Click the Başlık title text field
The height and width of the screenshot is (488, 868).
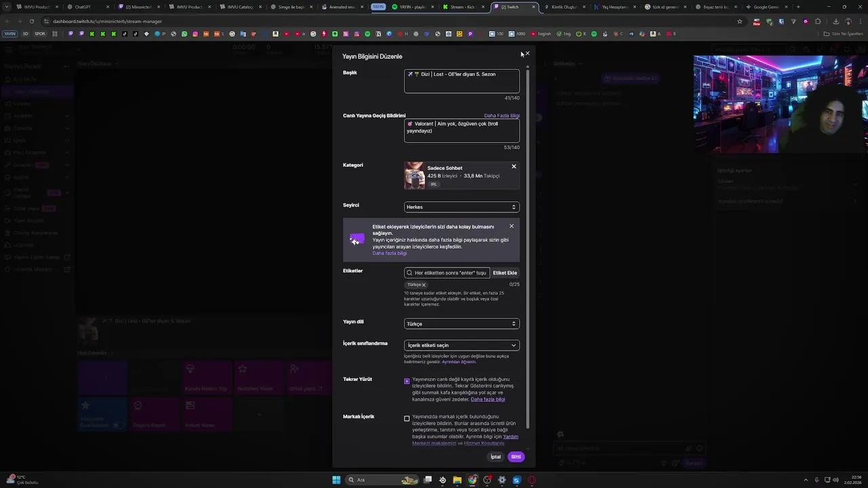462,81
